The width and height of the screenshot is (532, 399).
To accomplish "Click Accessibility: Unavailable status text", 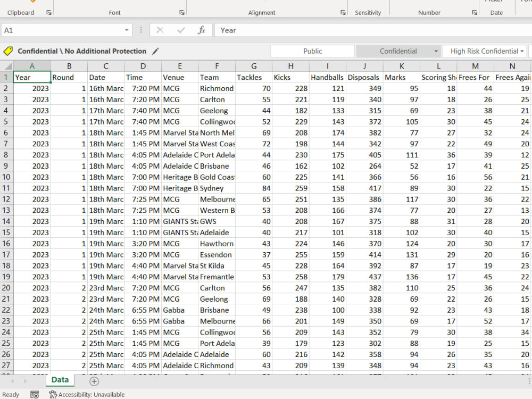I will coord(92,395).
